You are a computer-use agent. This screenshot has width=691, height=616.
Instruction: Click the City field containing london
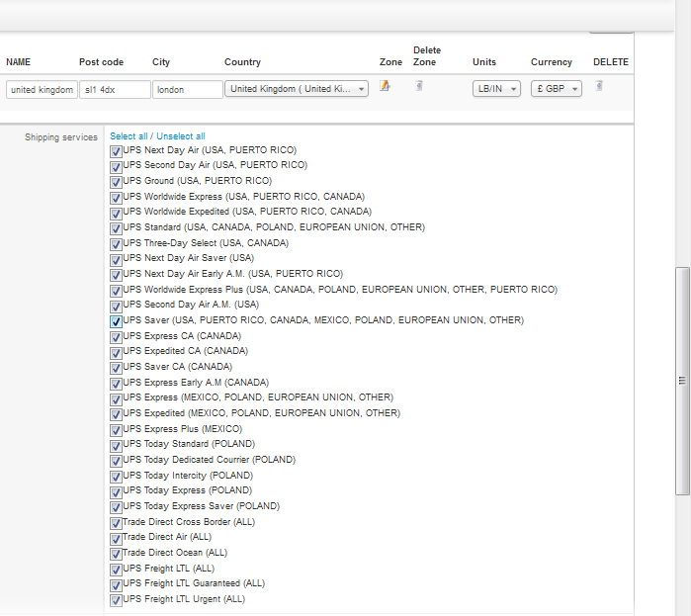point(188,90)
